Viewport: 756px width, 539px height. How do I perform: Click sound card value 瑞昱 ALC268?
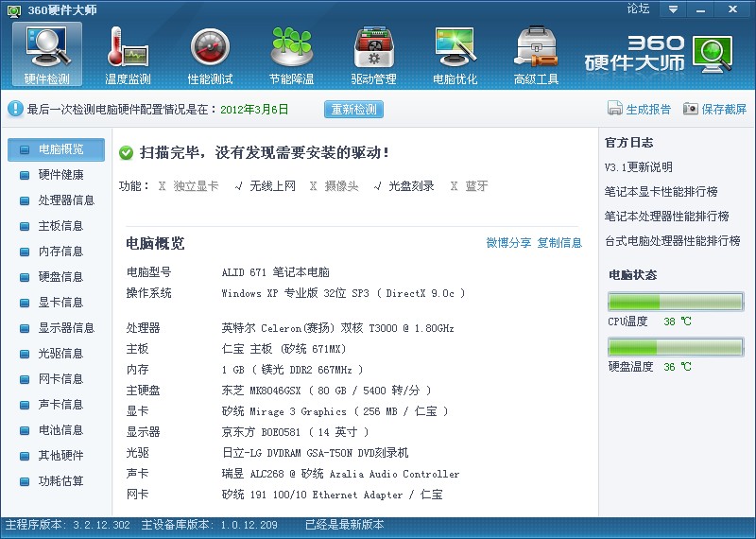340,474
